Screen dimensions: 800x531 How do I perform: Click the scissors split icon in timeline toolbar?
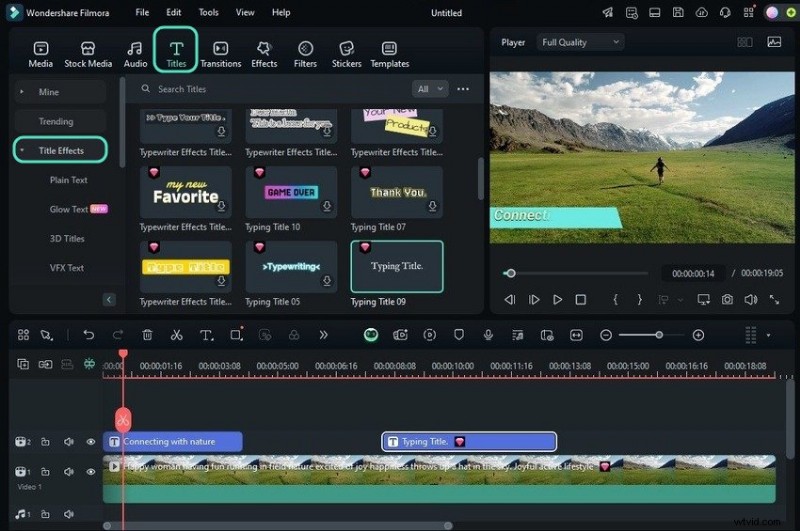(x=176, y=335)
